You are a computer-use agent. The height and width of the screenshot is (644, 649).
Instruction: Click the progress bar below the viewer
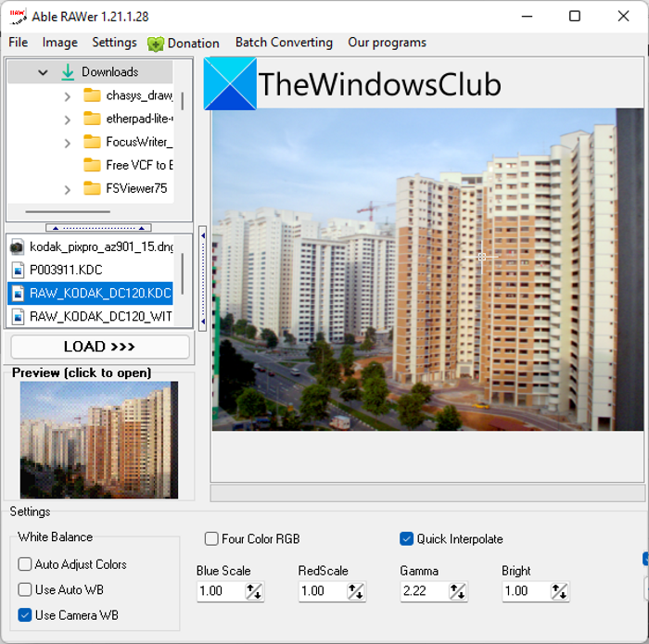coord(427,494)
